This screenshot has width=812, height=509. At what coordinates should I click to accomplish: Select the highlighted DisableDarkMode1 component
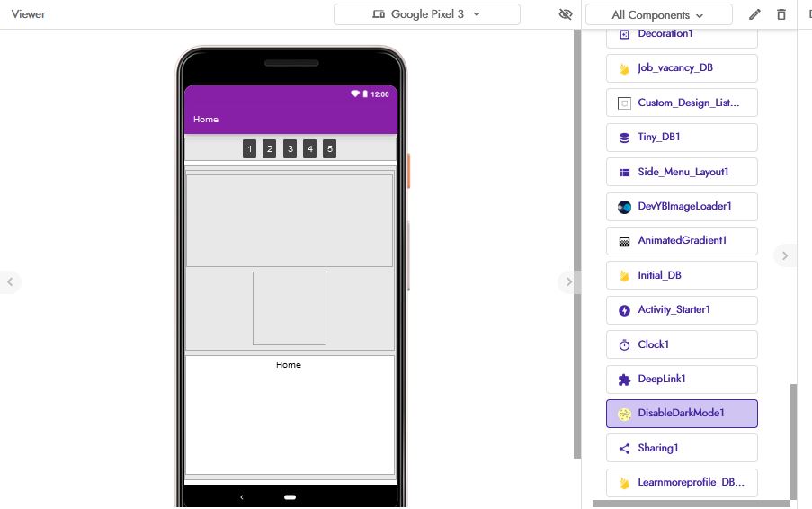[682, 413]
